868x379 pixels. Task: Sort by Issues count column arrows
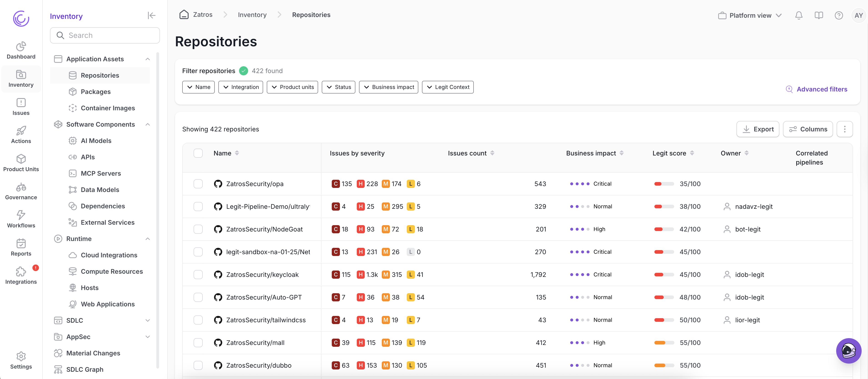[x=492, y=153]
